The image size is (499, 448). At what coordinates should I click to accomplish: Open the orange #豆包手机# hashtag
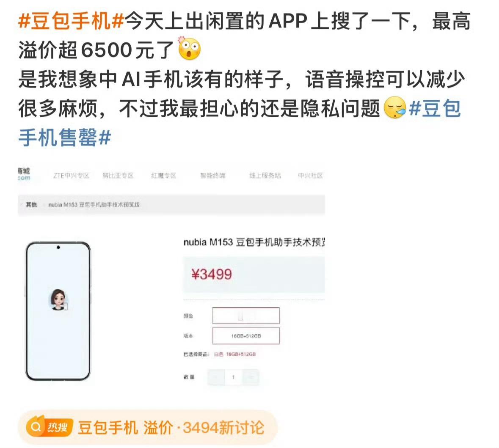pyautogui.click(x=71, y=21)
